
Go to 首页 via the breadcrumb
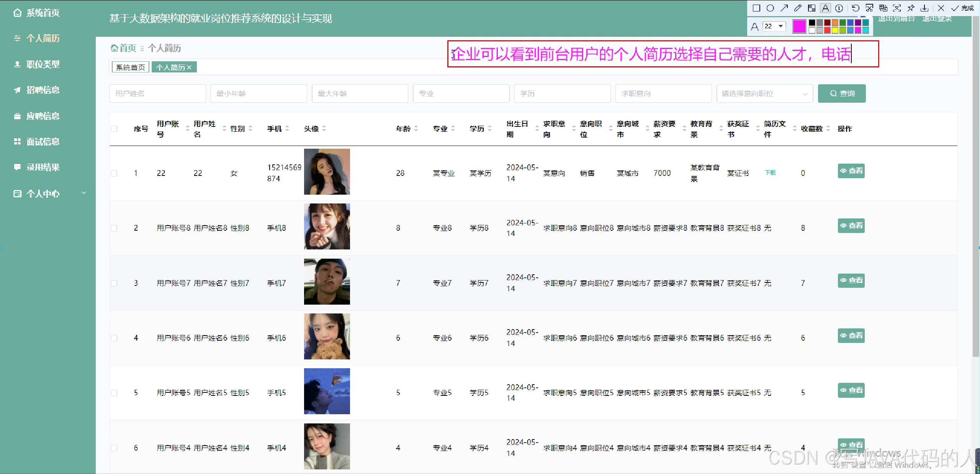click(x=124, y=48)
